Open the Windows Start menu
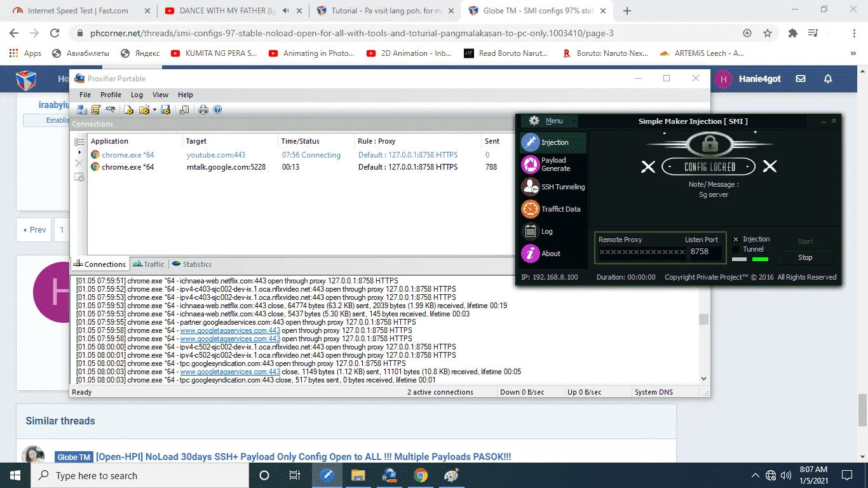 (x=15, y=475)
